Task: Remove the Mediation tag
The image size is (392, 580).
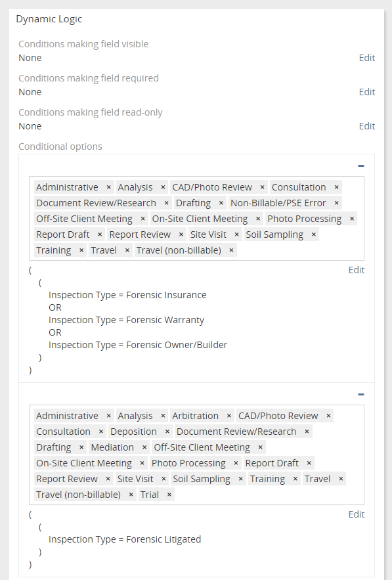Action: click(144, 447)
